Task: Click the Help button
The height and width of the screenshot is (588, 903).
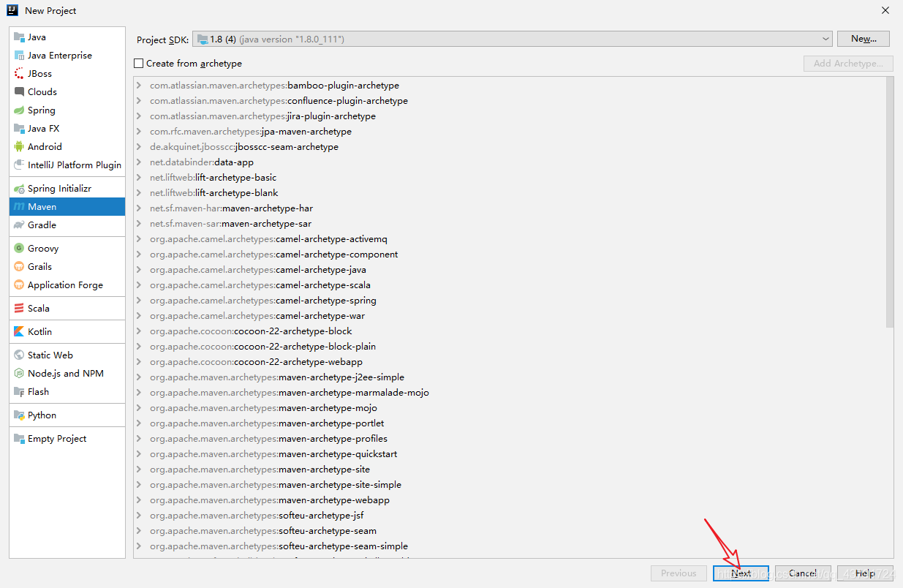Action: click(x=865, y=573)
